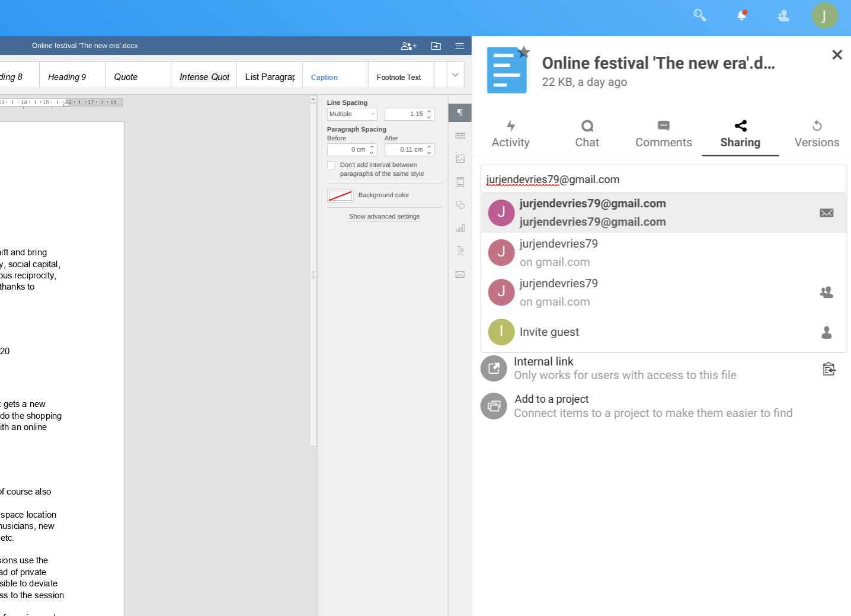Click line spacing value field 1.15
The image size is (851, 616).
coord(405,114)
